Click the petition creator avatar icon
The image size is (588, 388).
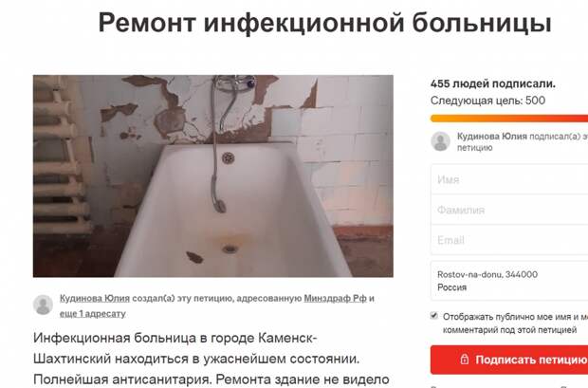[x=43, y=305]
